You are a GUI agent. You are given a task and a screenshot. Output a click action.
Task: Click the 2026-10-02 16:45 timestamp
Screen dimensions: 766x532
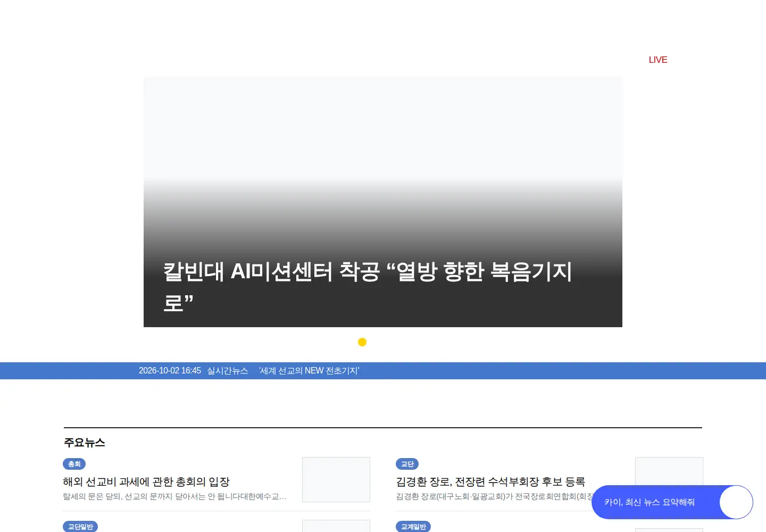(170, 371)
